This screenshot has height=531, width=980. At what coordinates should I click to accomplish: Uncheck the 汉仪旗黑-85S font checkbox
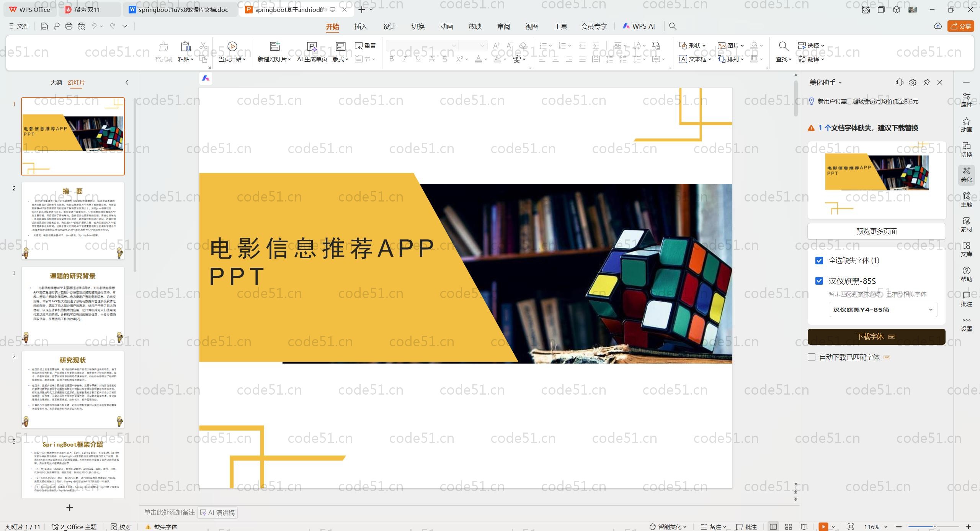pyautogui.click(x=819, y=281)
